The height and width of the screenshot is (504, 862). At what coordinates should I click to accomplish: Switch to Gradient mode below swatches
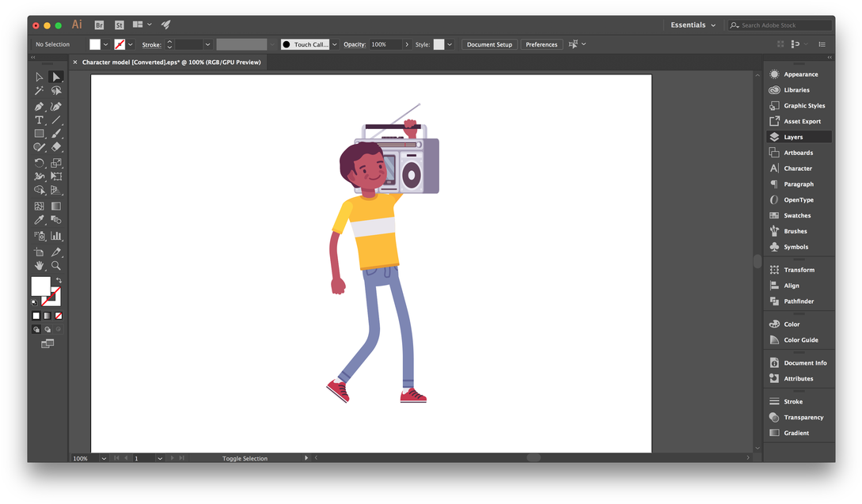tap(47, 316)
